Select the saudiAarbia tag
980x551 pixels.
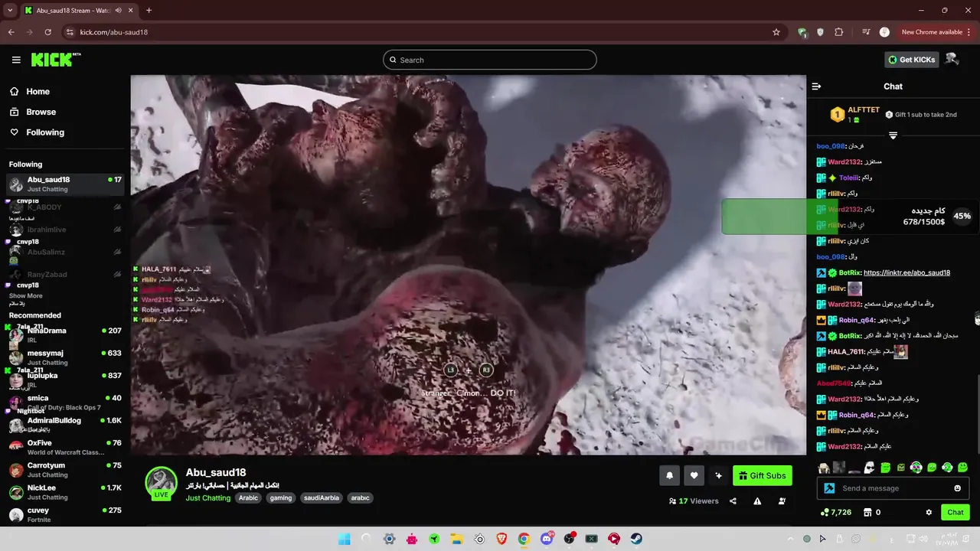(x=321, y=497)
